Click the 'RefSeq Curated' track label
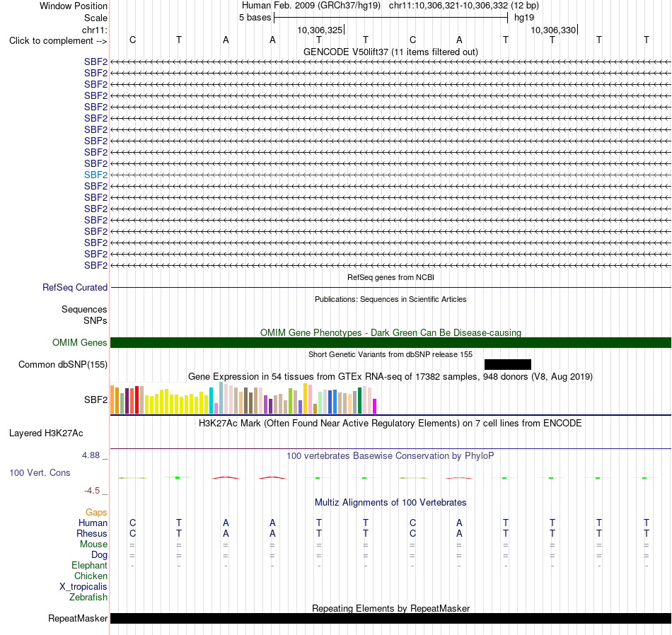The width and height of the screenshot is (672, 635). (74, 288)
